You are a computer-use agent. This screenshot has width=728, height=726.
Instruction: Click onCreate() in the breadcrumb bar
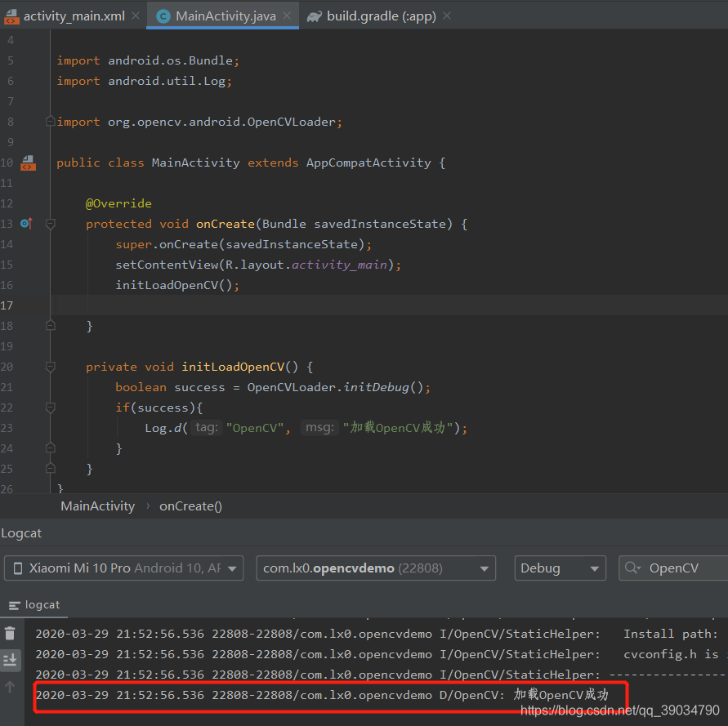[191, 506]
